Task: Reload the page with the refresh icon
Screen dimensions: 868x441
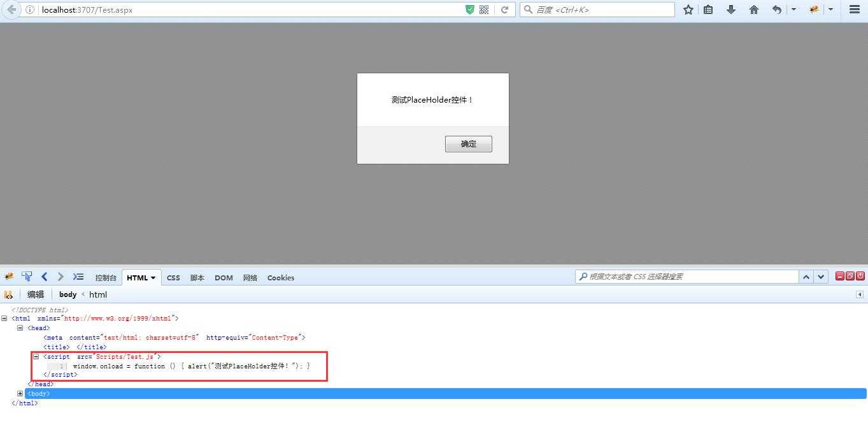Action: pos(505,10)
